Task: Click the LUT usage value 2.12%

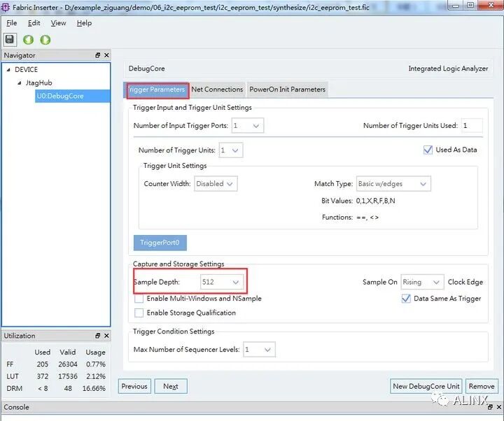Action: coord(95,376)
